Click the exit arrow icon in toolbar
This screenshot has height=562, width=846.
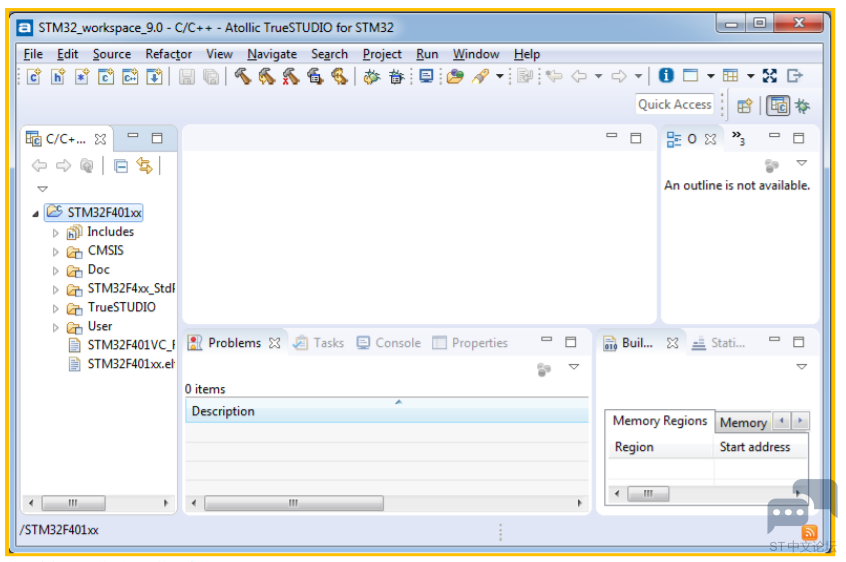pyautogui.click(x=795, y=76)
